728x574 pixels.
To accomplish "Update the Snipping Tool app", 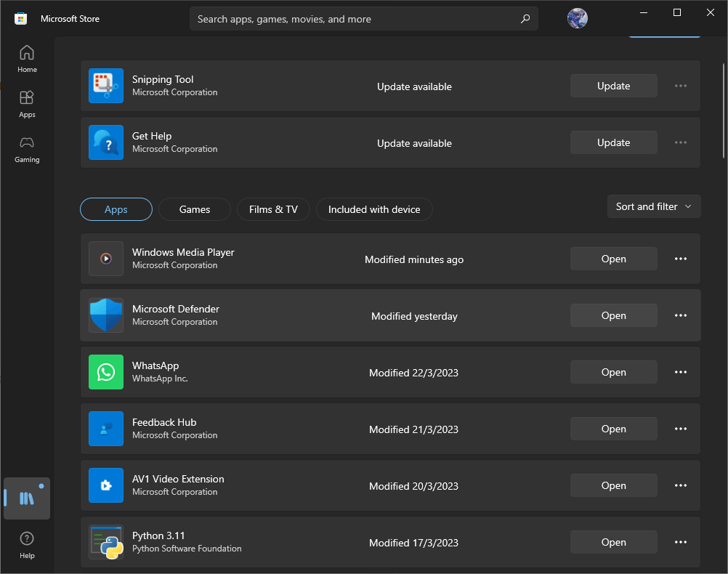I will [x=613, y=86].
